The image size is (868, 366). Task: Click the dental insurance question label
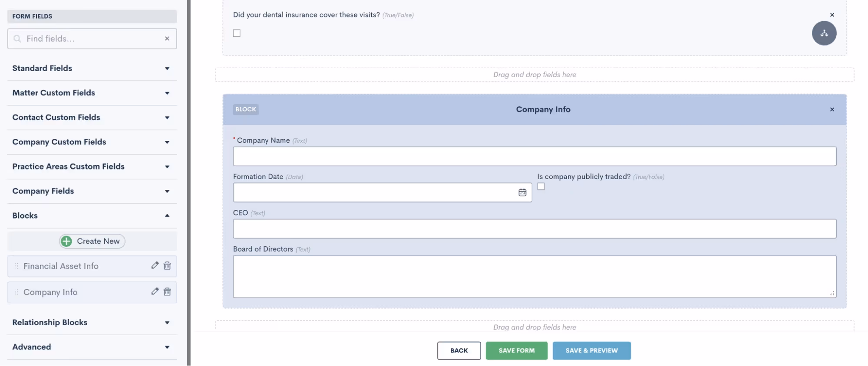point(307,15)
